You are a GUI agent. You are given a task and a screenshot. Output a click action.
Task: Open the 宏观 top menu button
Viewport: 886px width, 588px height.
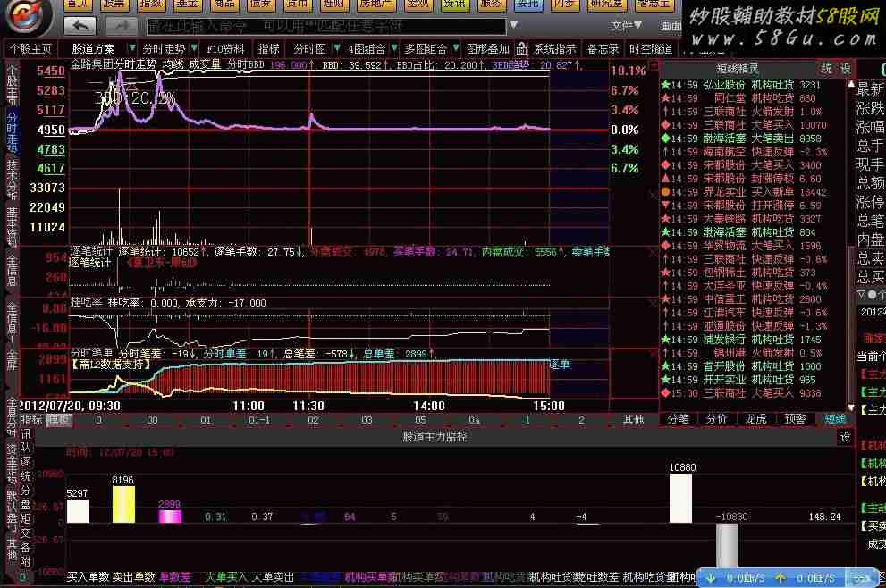click(x=418, y=4)
